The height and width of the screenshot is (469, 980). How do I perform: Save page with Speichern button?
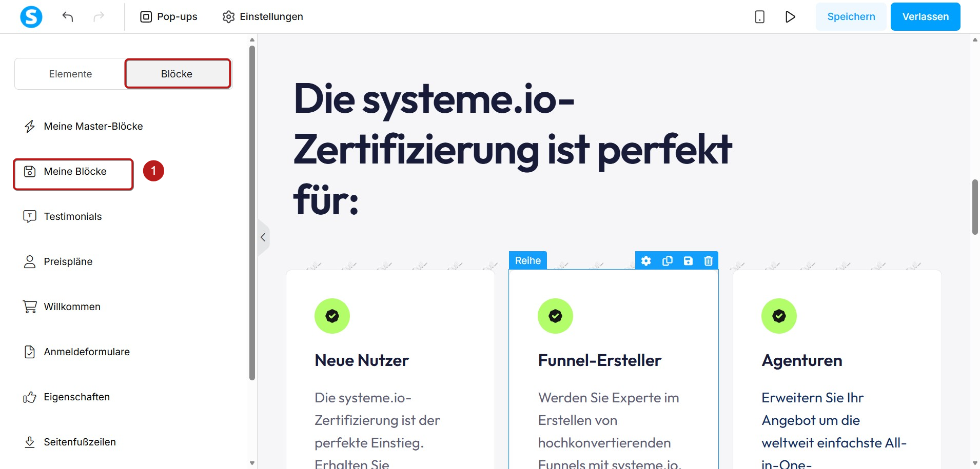tap(851, 16)
